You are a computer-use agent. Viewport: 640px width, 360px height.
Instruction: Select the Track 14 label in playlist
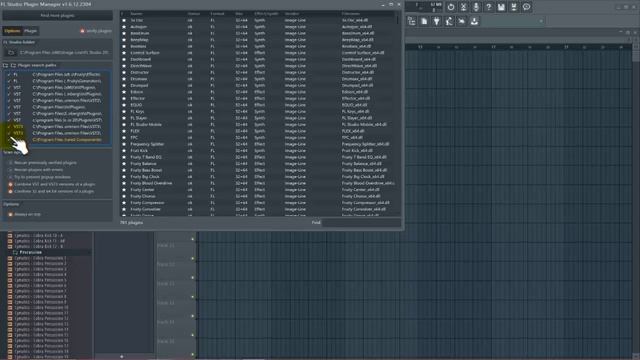tap(166, 303)
